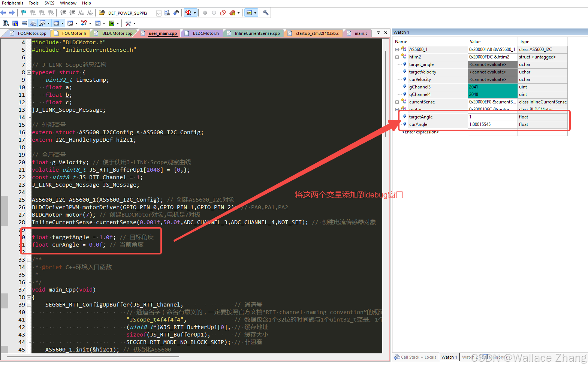Click Enter expression field in Watch 1

[420, 132]
